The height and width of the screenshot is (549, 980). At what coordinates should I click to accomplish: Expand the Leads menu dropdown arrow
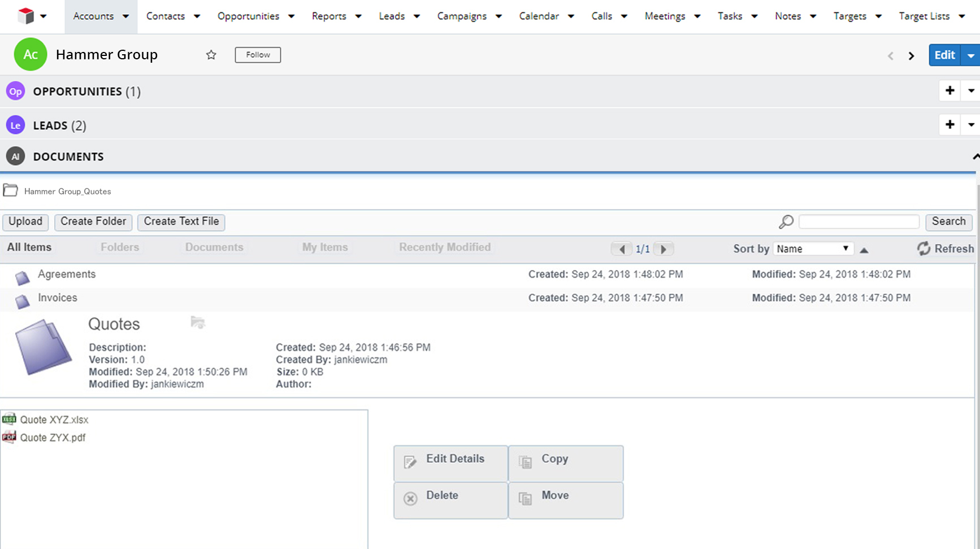[417, 16]
